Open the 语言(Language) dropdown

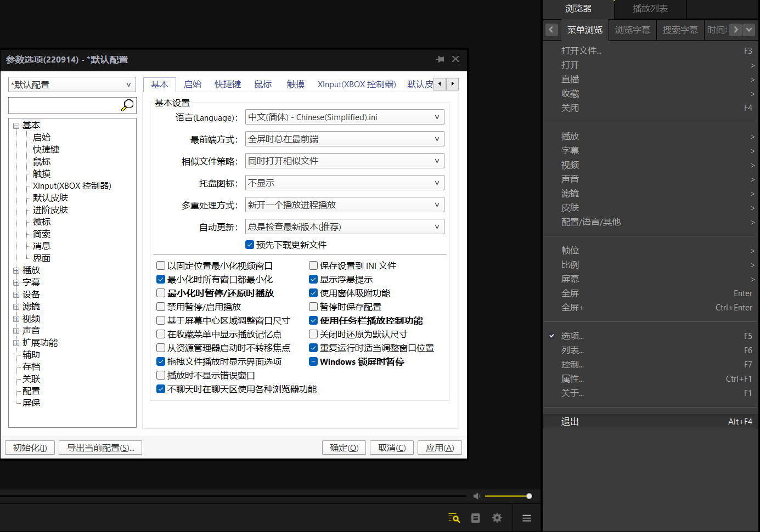coord(345,117)
